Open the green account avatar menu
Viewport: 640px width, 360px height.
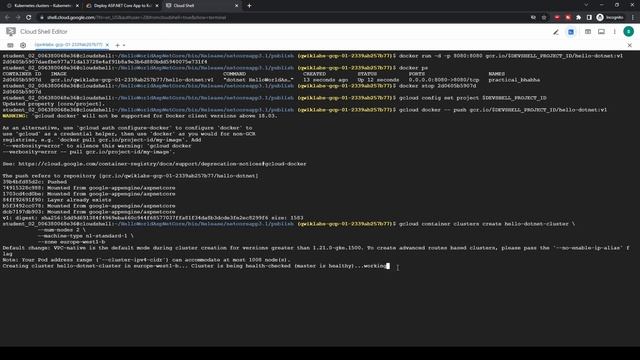pos(629,31)
